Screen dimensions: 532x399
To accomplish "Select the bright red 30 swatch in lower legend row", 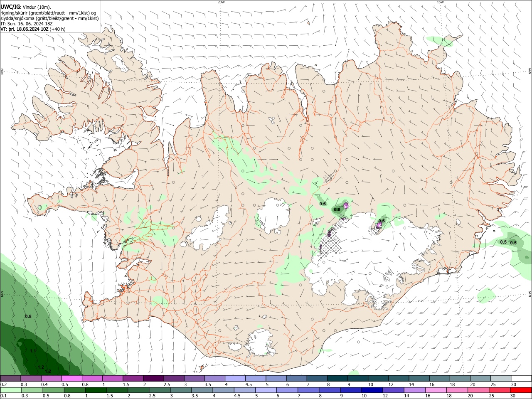I will 521,390.
